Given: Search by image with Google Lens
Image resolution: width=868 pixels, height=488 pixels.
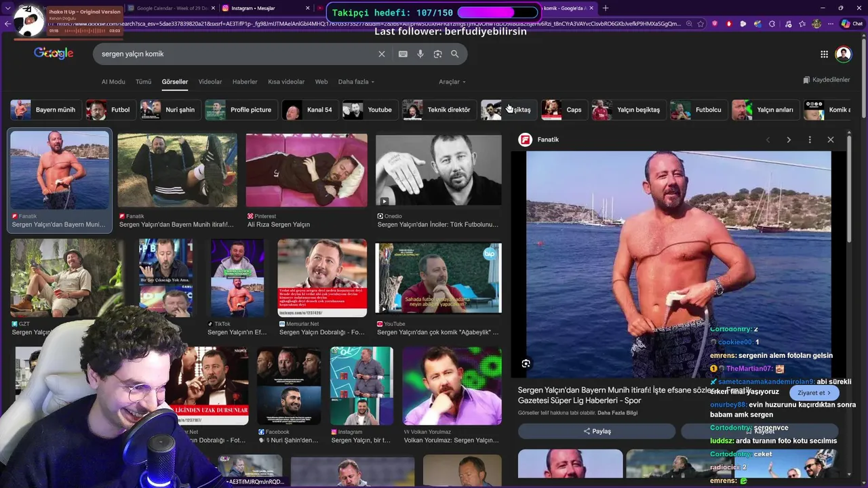Looking at the screenshot, I should click(x=437, y=54).
